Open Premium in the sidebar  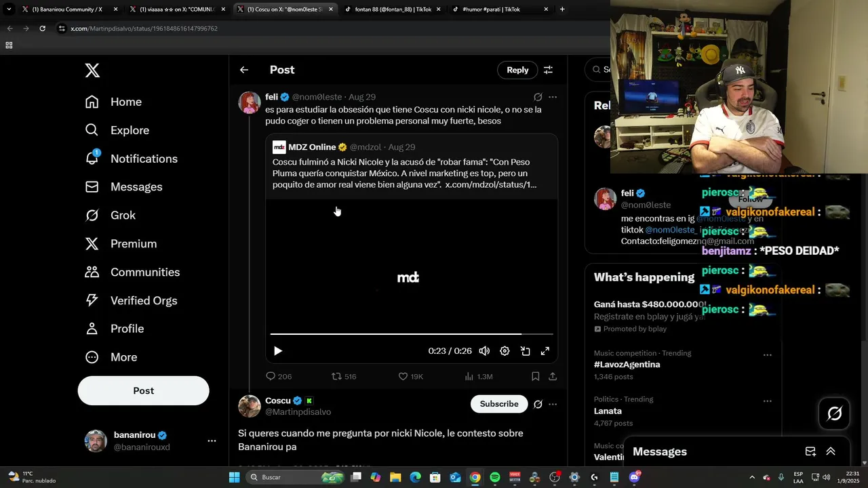click(120, 244)
